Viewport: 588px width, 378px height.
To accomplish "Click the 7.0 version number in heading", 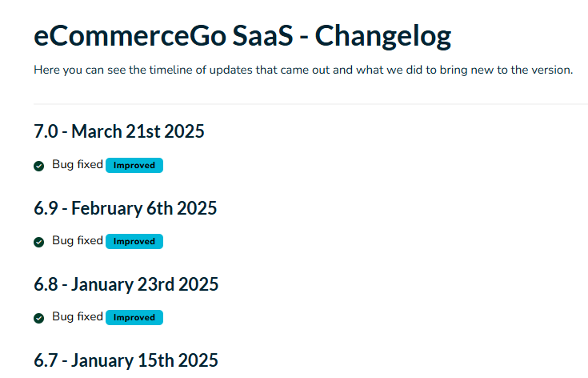I will coord(46,131).
